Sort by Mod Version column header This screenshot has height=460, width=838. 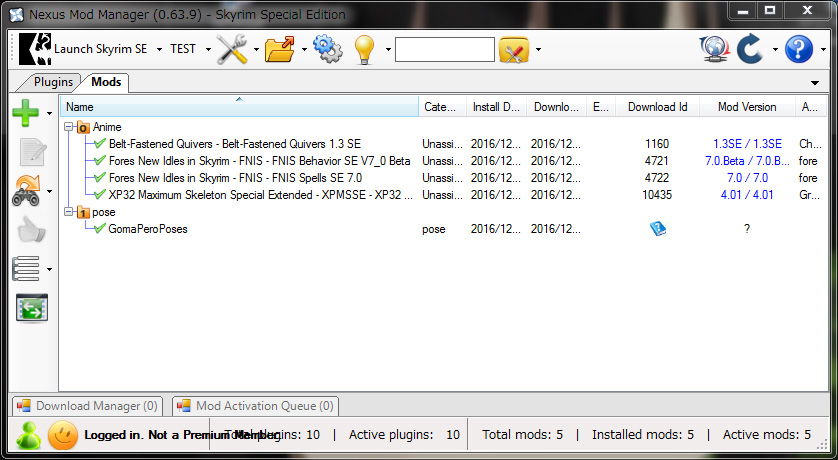747,107
